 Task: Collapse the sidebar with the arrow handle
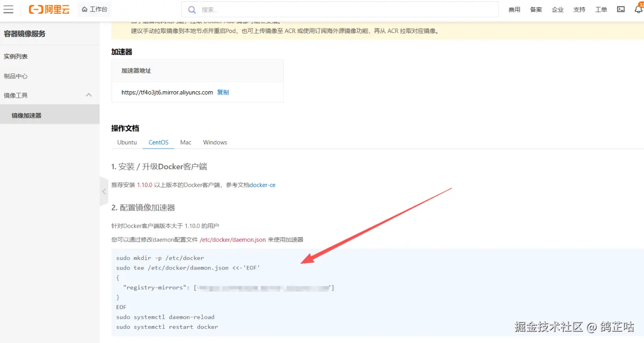point(104,191)
